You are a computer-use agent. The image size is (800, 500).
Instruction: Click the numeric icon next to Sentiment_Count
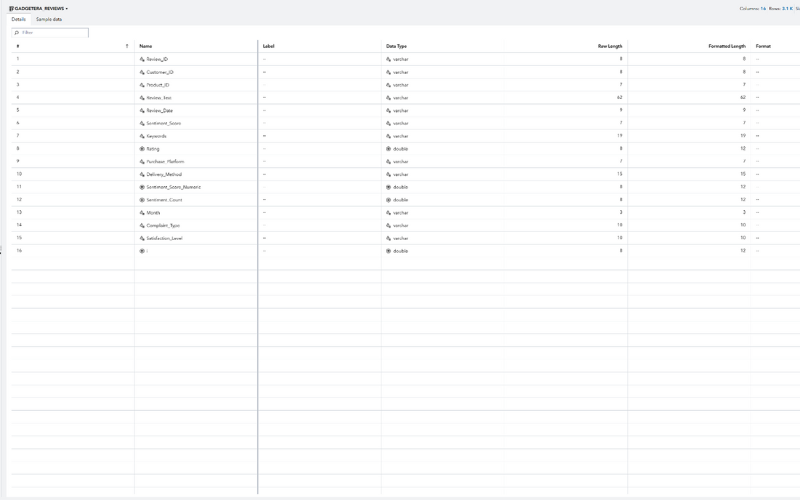tap(142, 199)
